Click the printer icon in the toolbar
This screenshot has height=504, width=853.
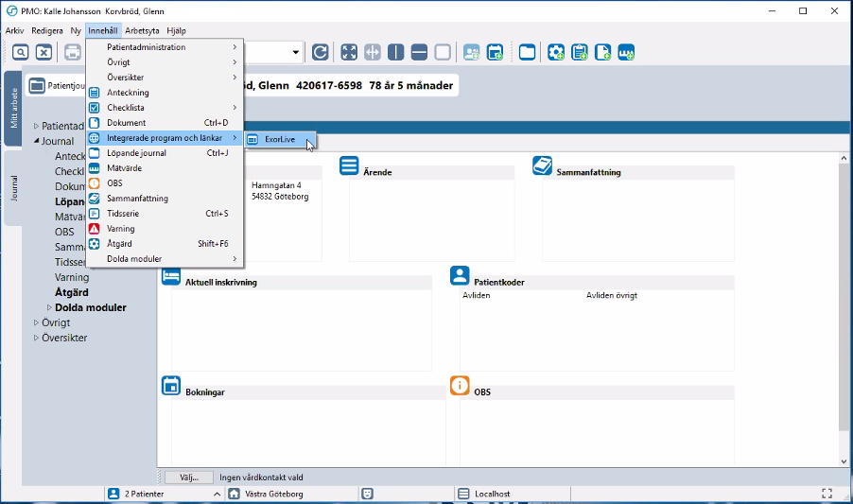[x=73, y=52]
